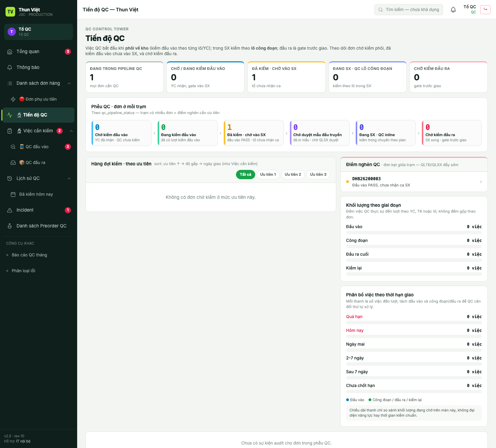Viewport: 496px width, 448px height.
Task: Open Chờ duyệt mẫu đầu truyền station card
Action: (x=320, y=133)
